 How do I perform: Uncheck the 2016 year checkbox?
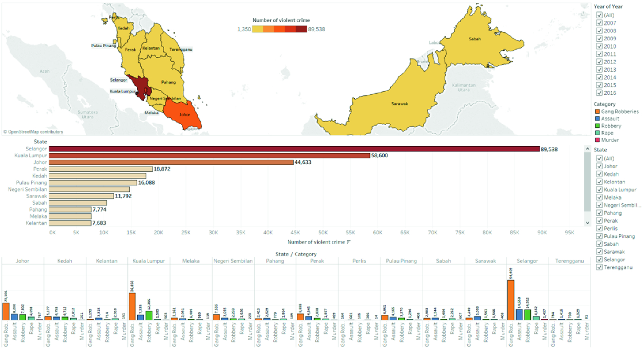[x=599, y=93]
